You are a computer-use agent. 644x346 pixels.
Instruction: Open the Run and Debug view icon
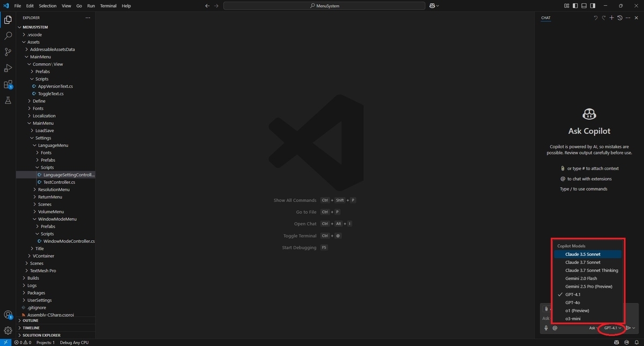click(x=8, y=68)
